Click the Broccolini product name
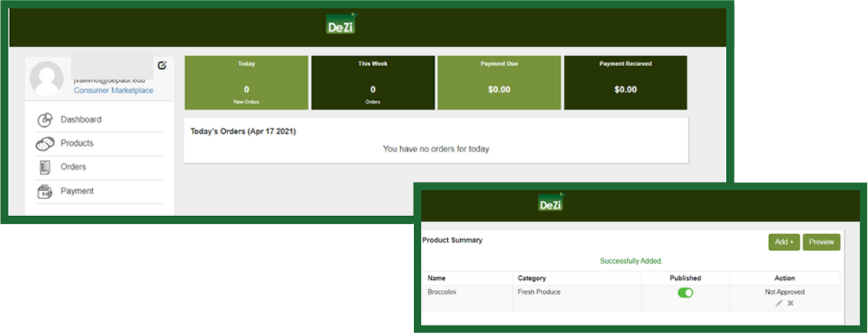868x333 pixels. click(x=442, y=292)
